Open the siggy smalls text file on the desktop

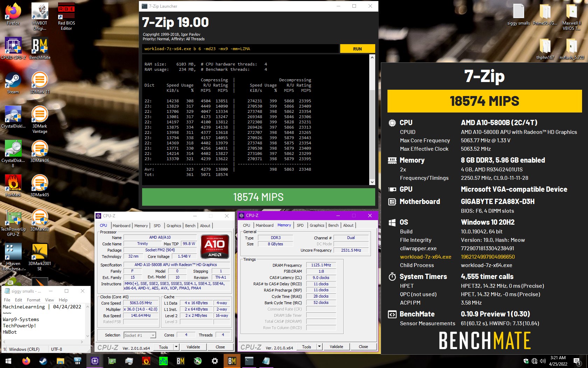(518, 14)
